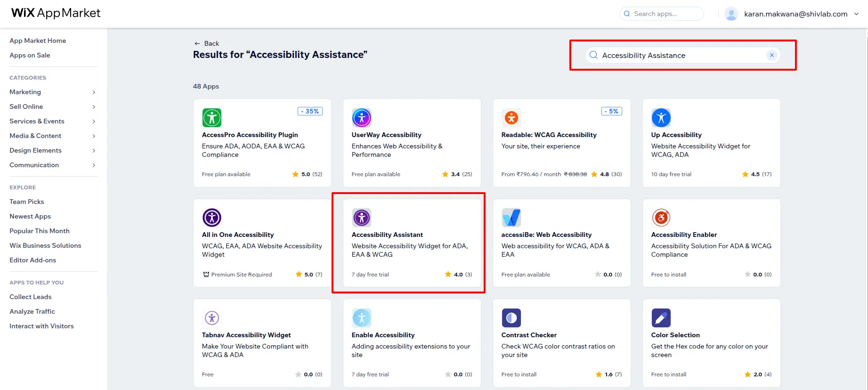
Task: Click the Up Accessibility blue icon
Action: coord(661,118)
